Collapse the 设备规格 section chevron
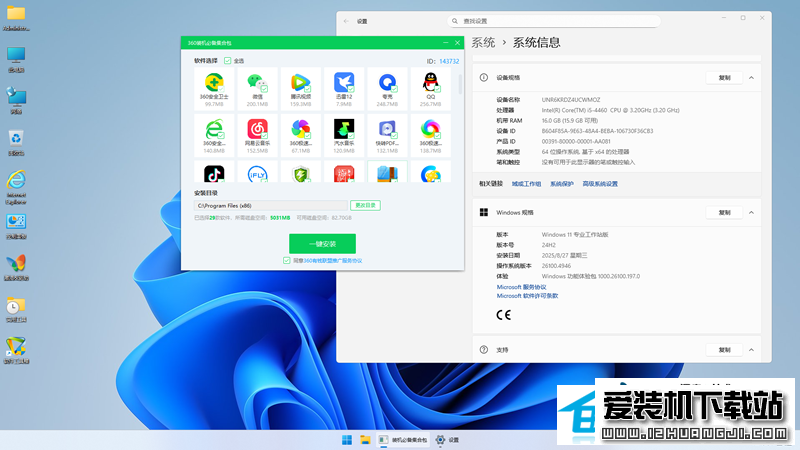The height and width of the screenshot is (450, 800). (x=752, y=78)
